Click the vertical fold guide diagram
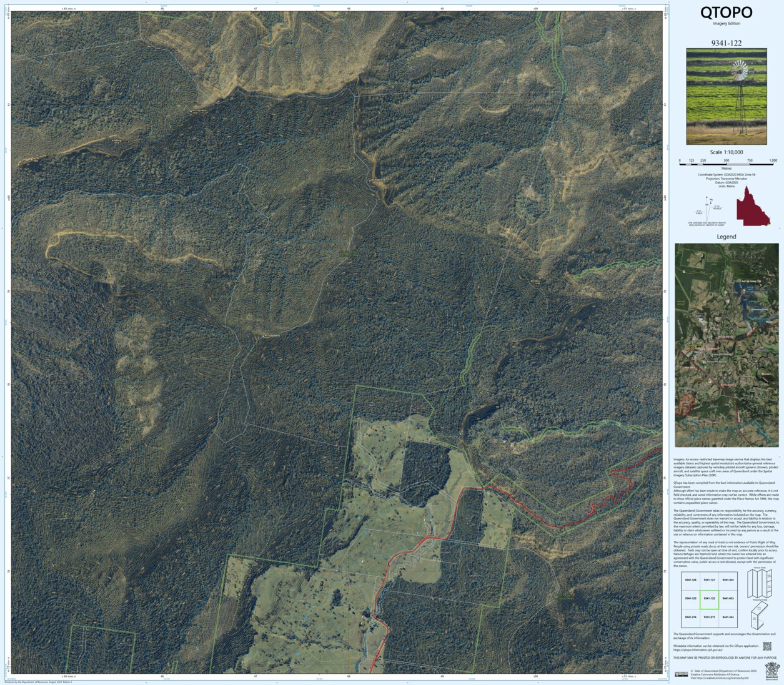 (x=760, y=584)
